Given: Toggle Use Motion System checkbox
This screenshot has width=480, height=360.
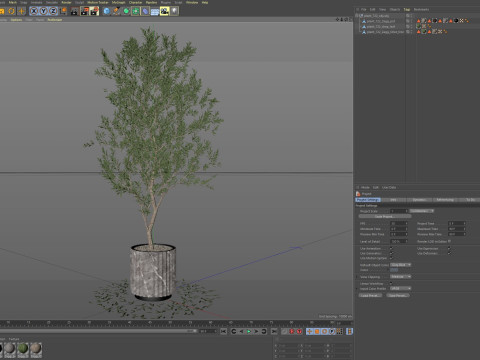Looking at the screenshot, I should [x=391, y=258].
